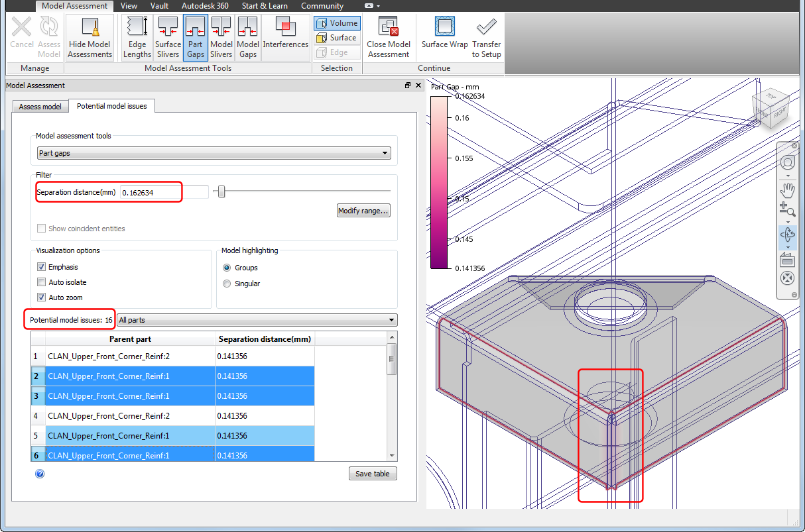The height and width of the screenshot is (532, 805).
Task: Toggle the Emphasis checkbox
Action: pyautogui.click(x=42, y=267)
